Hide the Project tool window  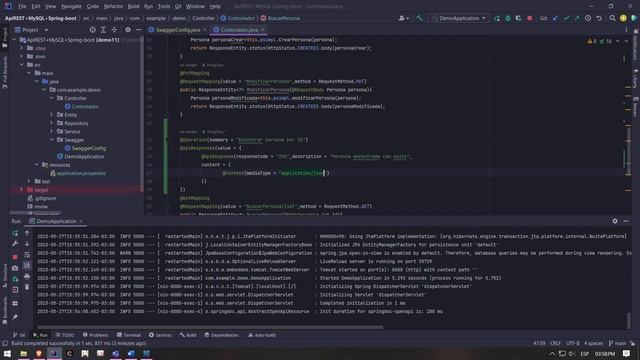pyautogui.click(x=138, y=30)
